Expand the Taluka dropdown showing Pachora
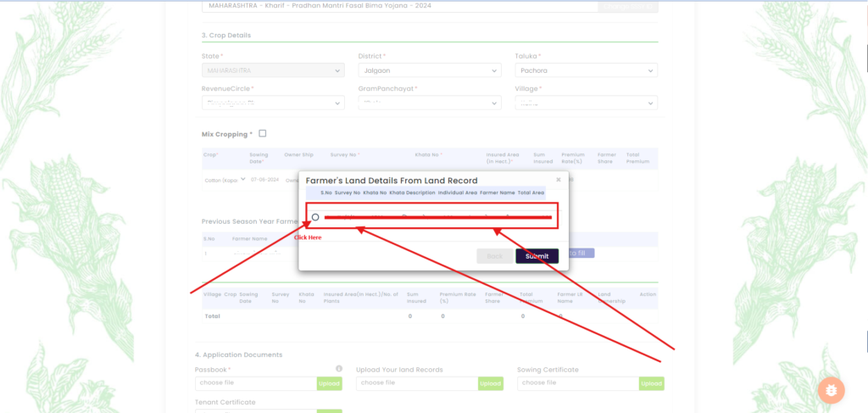Screen dimensions: 868x413 (586, 71)
